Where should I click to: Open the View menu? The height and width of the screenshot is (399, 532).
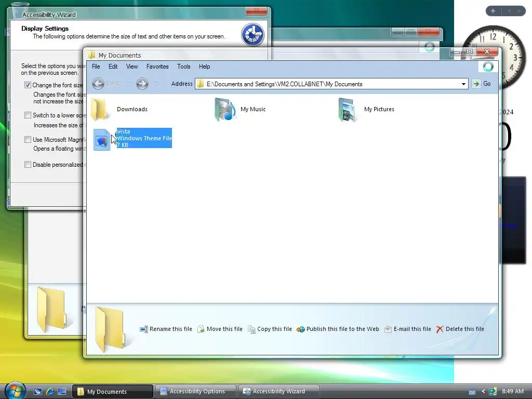click(x=132, y=66)
